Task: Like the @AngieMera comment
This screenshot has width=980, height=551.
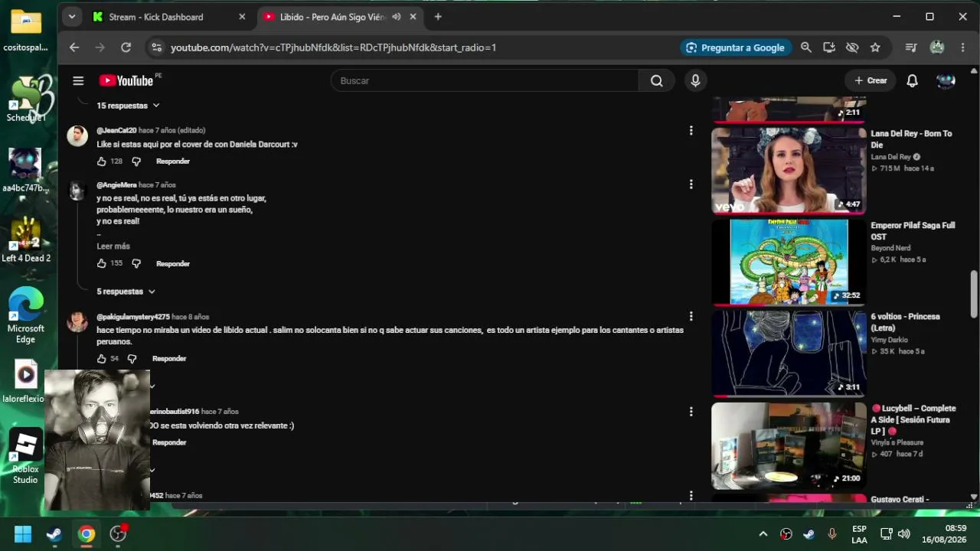Action: [x=101, y=263]
